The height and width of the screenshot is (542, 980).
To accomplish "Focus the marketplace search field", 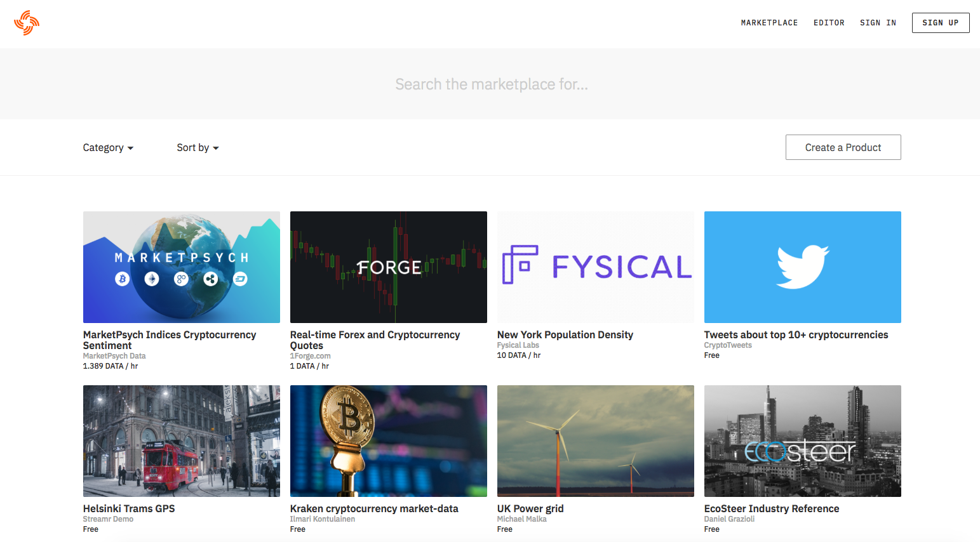I will click(x=491, y=84).
